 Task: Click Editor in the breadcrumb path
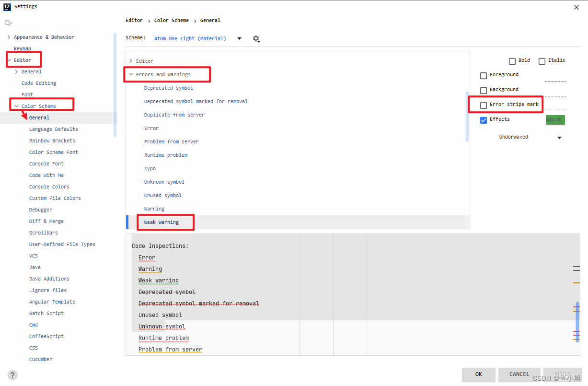[134, 21]
